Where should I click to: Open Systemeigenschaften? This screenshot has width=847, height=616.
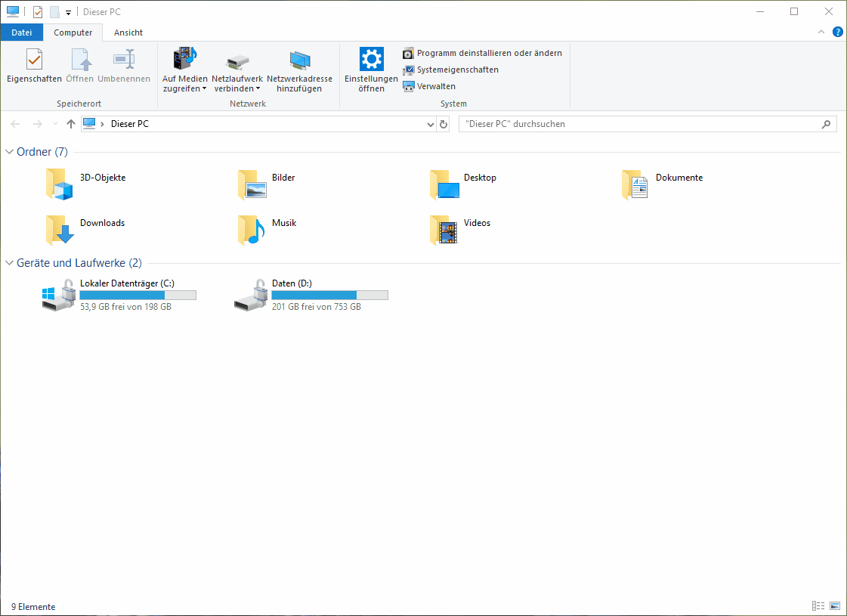[450, 70]
